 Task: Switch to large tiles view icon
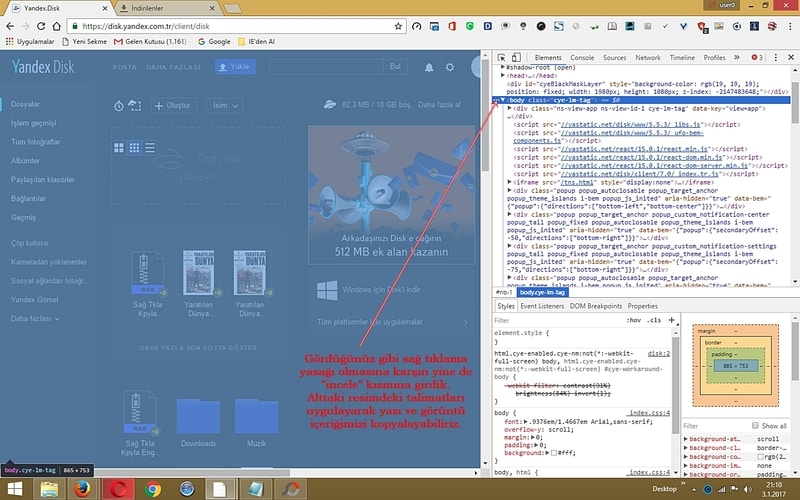point(119,147)
